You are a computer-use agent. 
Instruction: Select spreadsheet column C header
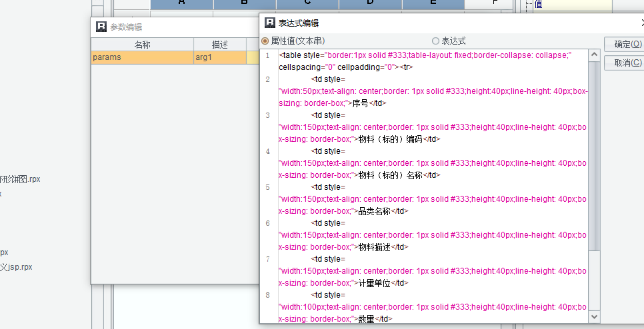tap(307, 3)
